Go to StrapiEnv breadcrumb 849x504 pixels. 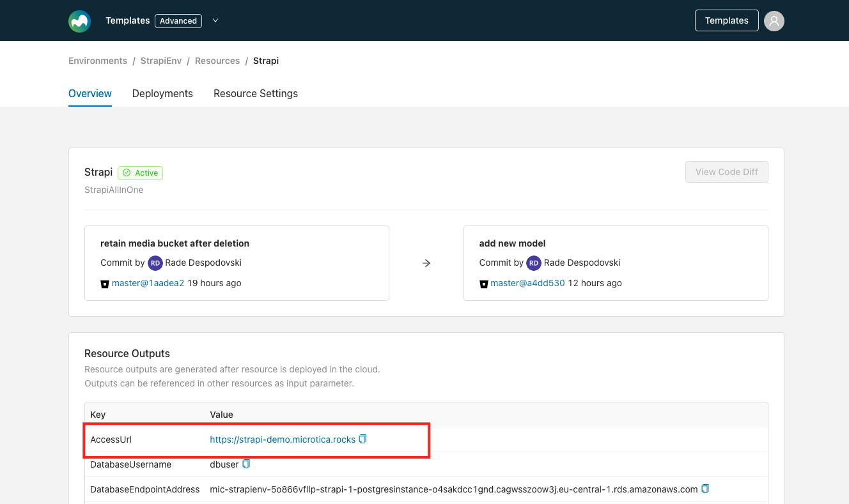(x=161, y=61)
